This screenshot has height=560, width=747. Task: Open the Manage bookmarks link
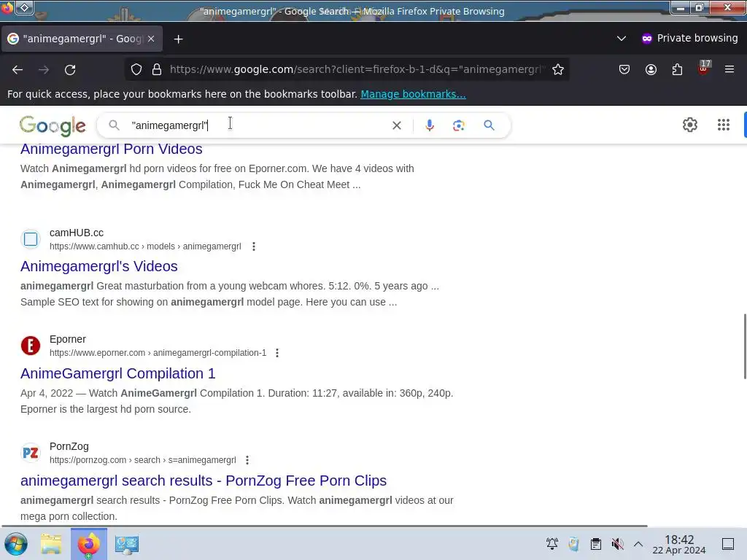tap(413, 94)
